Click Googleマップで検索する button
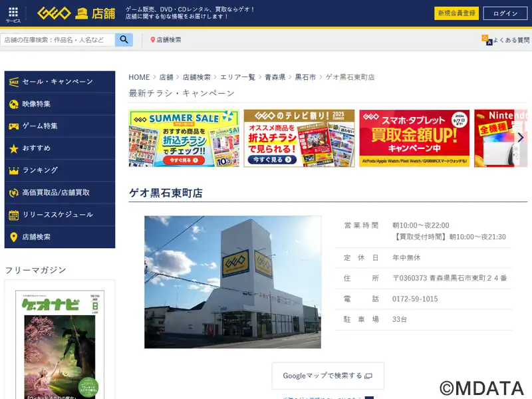Viewport: 532px width, 399px height. pyautogui.click(x=328, y=376)
